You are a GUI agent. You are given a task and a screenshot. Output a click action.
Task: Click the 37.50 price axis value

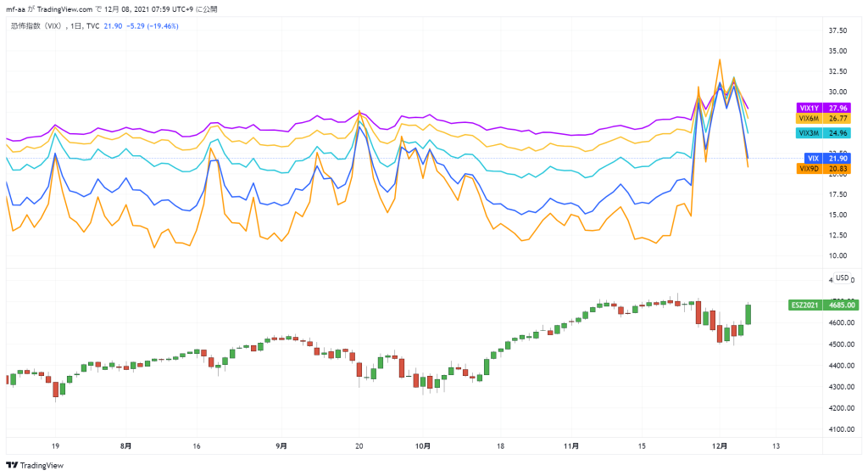click(x=837, y=31)
